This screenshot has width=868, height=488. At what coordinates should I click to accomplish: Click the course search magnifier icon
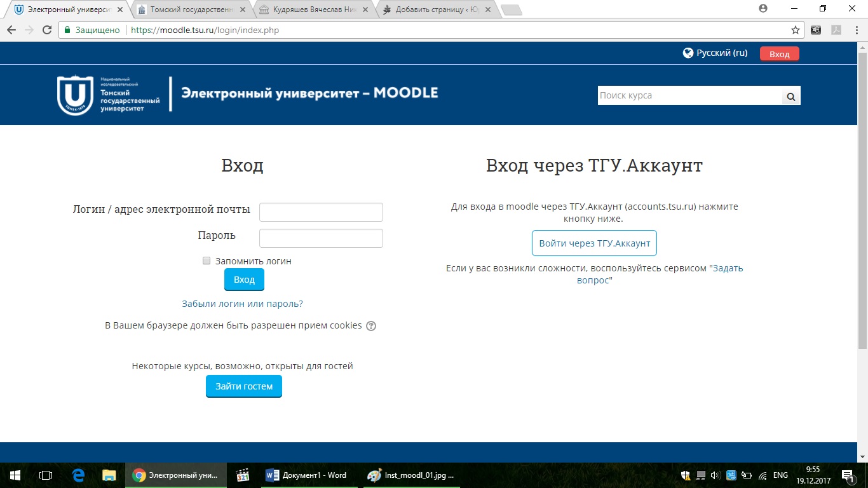click(x=791, y=97)
